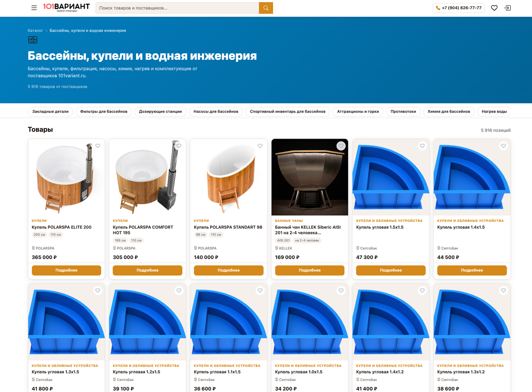Select Химия для бассейнов chip
This screenshot has height=392, width=532.
[x=449, y=112]
